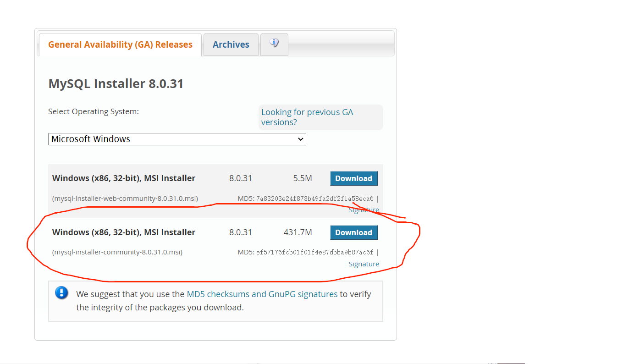Screen dimensions: 634x364
Task: Click the Select Operating System label
Action: (94, 111)
